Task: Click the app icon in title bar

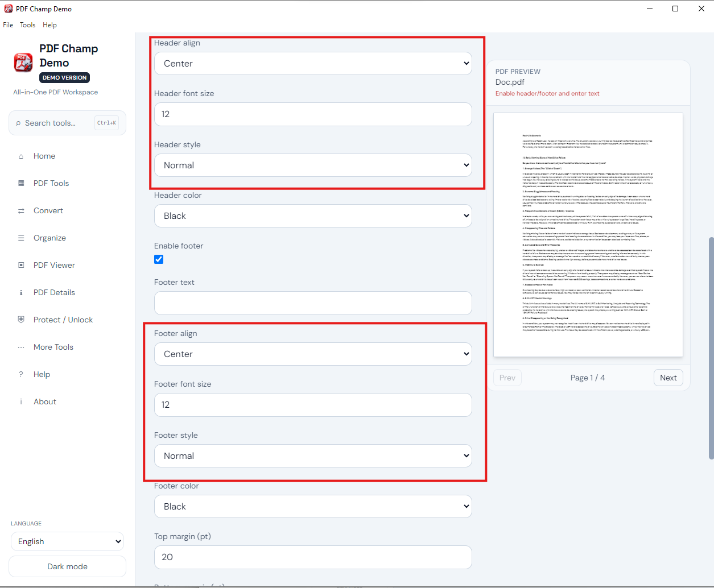Action: pos(9,9)
